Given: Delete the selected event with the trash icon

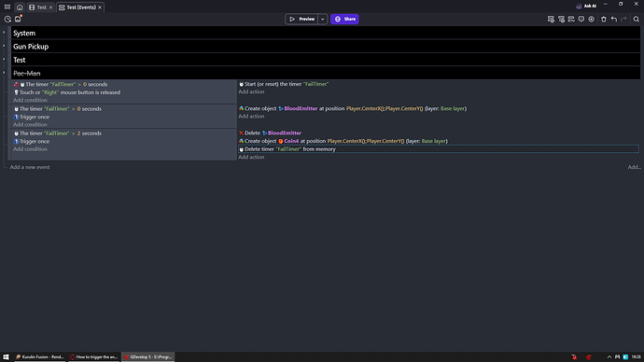Looking at the screenshot, I should tap(603, 20).
